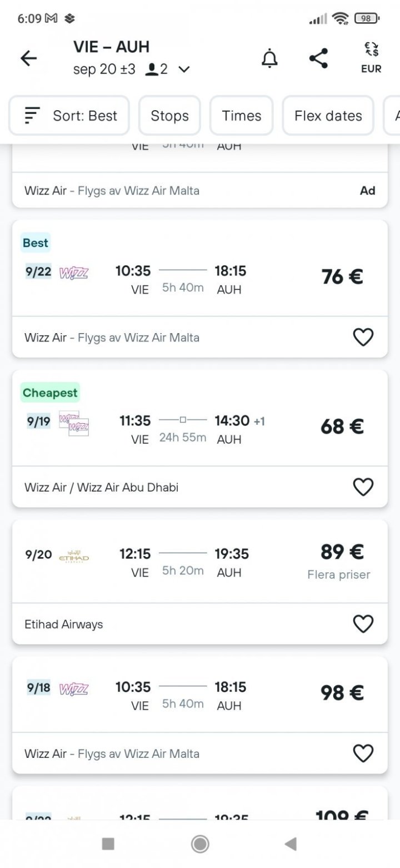Image resolution: width=400 pixels, height=868 pixels.
Task: Favorite the 76 € Wizz Air flight
Action: coord(363,337)
